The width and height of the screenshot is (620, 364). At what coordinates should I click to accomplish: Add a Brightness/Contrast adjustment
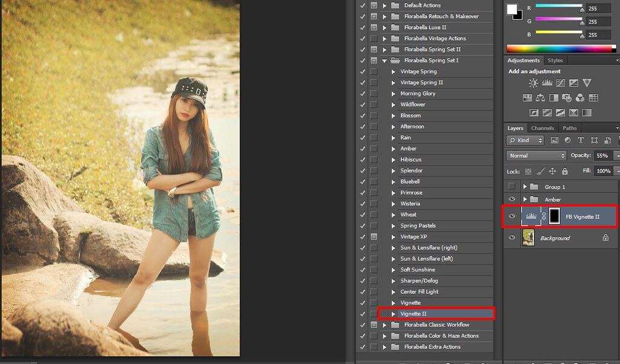(x=533, y=83)
